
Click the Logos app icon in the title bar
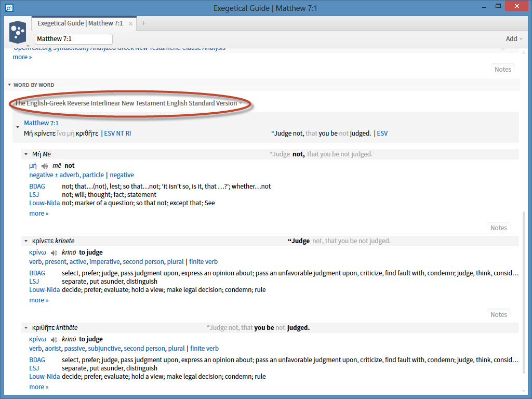coord(9,7)
